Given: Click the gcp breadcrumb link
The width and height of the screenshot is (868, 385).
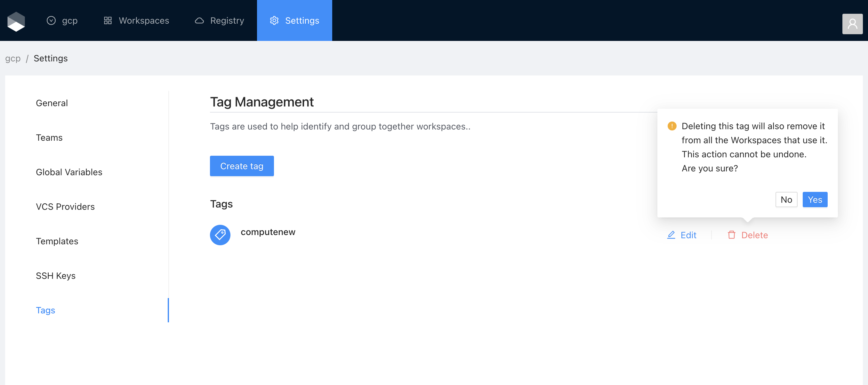Looking at the screenshot, I should [13, 58].
